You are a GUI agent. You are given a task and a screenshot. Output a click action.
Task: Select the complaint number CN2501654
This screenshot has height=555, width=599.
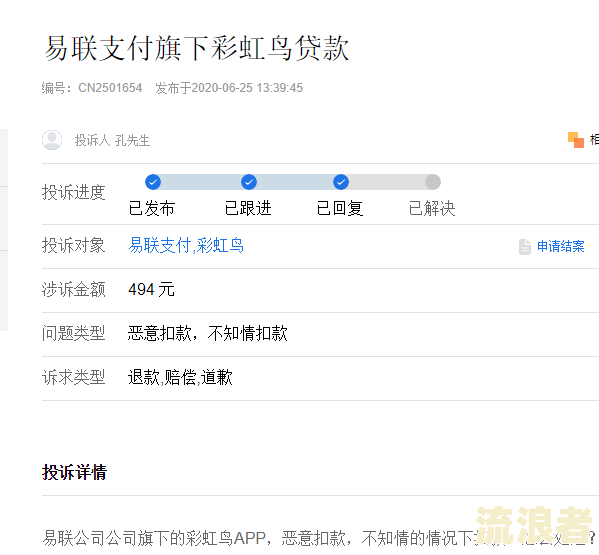[110, 88]
